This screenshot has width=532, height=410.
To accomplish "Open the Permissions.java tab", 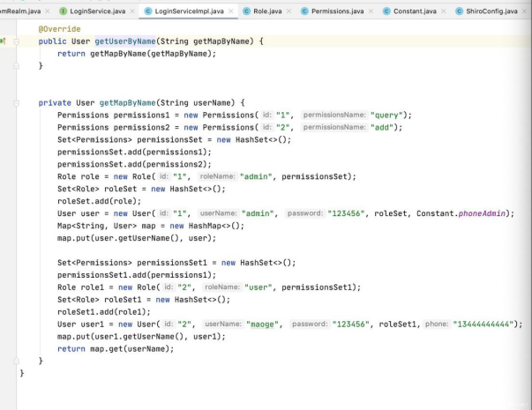I will coord(337,11).
